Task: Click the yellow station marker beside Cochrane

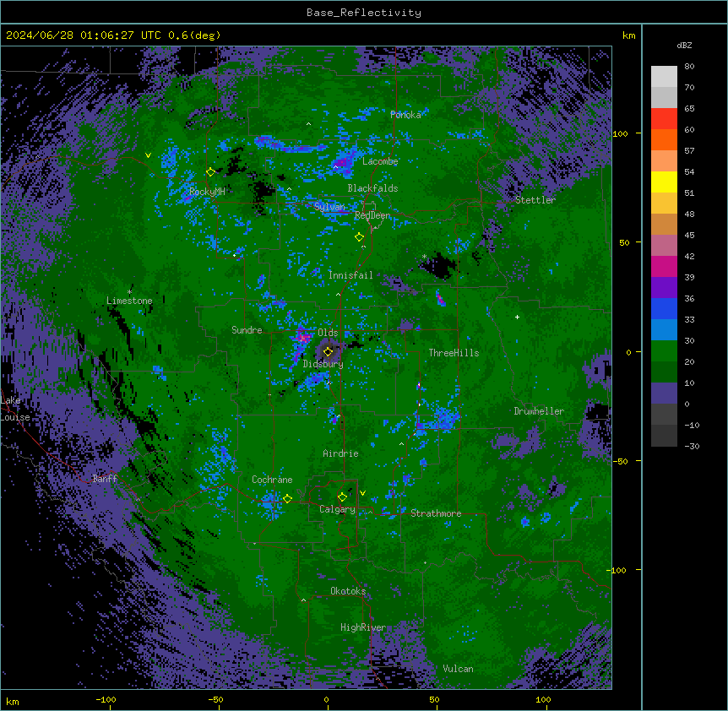Action: 287,499
